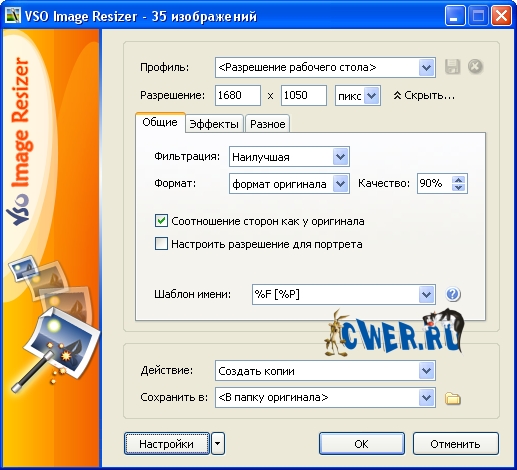This screenshot has width=517, height=470.
Task: Click the height field showing 1050
Action: click(304, 96)
